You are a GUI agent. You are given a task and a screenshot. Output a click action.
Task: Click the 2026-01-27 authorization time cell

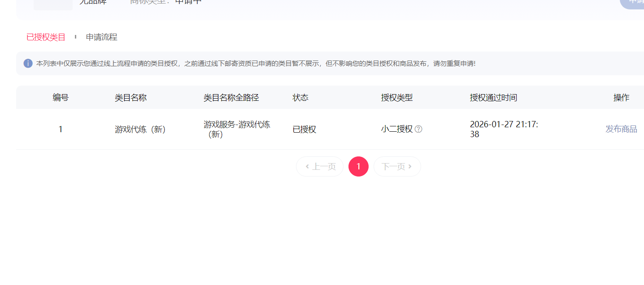[504, 129]
